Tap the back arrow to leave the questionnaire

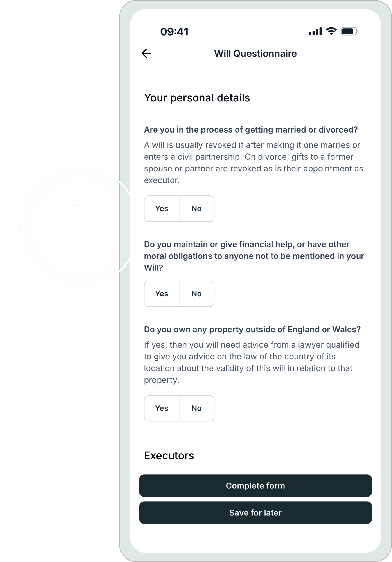[146, 53]
